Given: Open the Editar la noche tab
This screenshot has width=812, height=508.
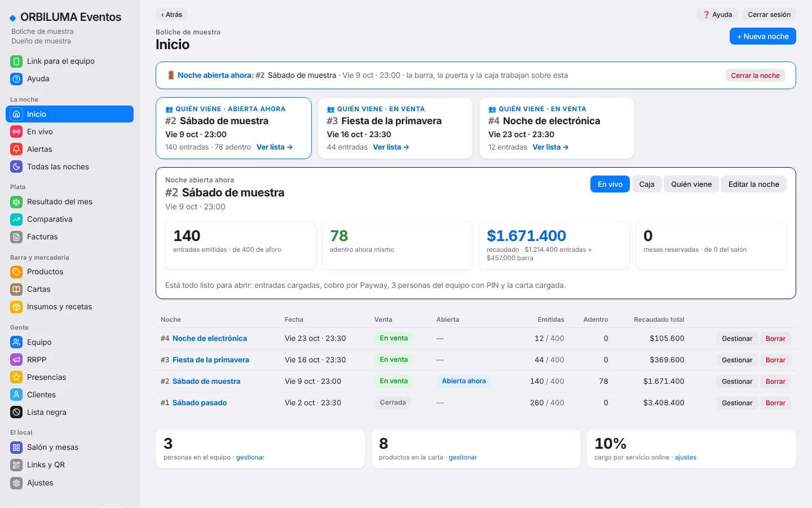Looking at the screenshot, I should pos(754,184).
